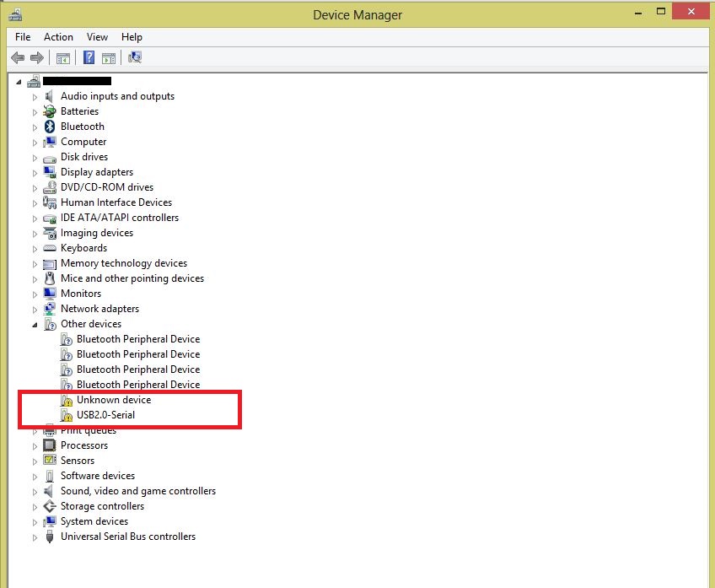Screen dimensions: 715x588
Task: Click the show/hide console tree icon
Action: [62, 57]
